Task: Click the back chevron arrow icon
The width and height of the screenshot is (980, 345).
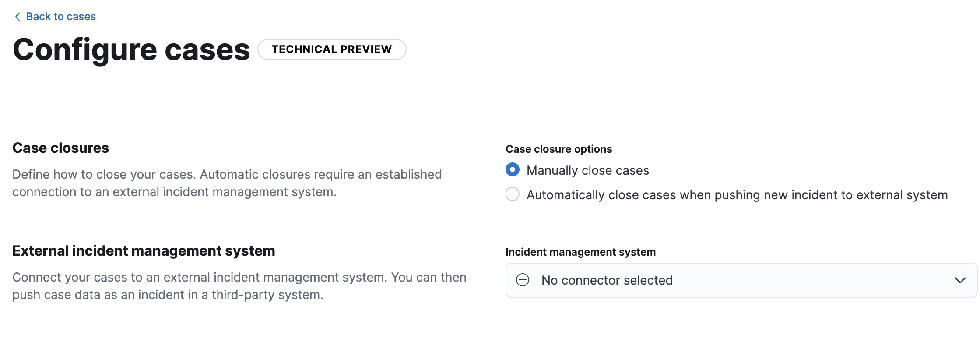Action: (18, 17)
